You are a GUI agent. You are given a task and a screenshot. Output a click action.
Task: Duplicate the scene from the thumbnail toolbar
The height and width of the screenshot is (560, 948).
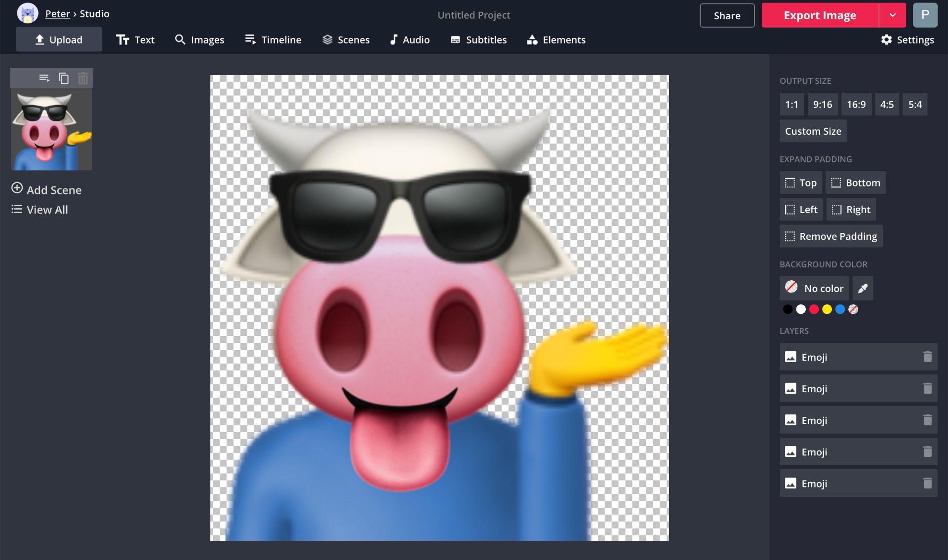pos(63,78)
